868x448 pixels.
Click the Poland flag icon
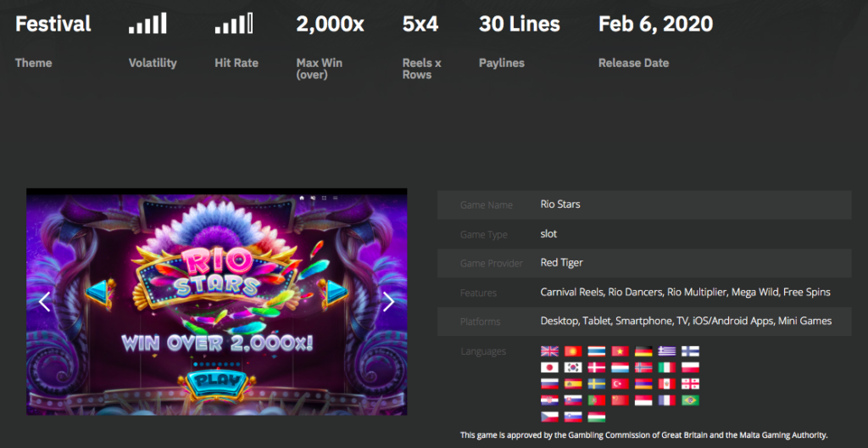pos(690,367)
